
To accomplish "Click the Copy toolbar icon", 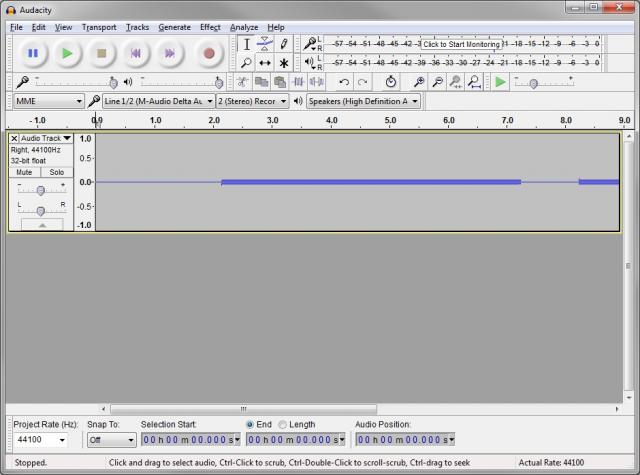I will (261, 82).
